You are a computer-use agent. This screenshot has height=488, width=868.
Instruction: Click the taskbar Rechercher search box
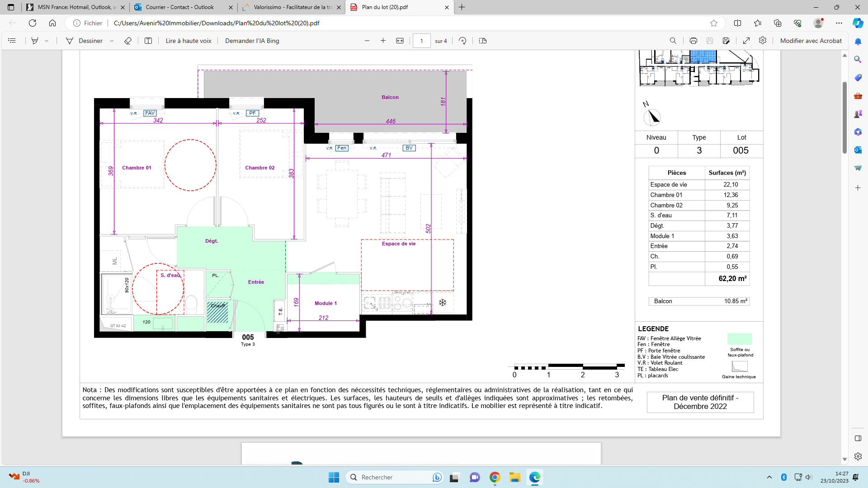pyautogui.click(x=394, y=477)
